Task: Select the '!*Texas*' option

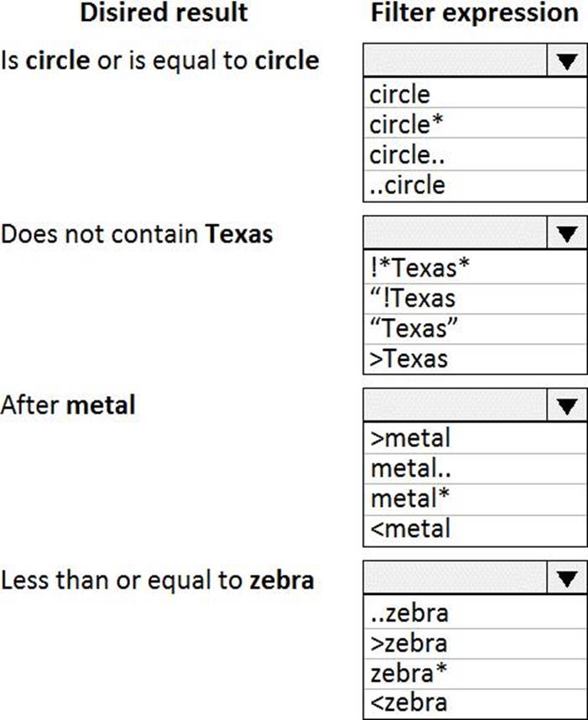Action: tap(475, 267)
